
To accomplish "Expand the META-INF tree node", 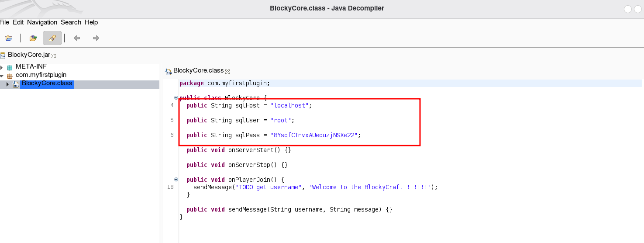I will pyautogui.click(x=2, y=67).
